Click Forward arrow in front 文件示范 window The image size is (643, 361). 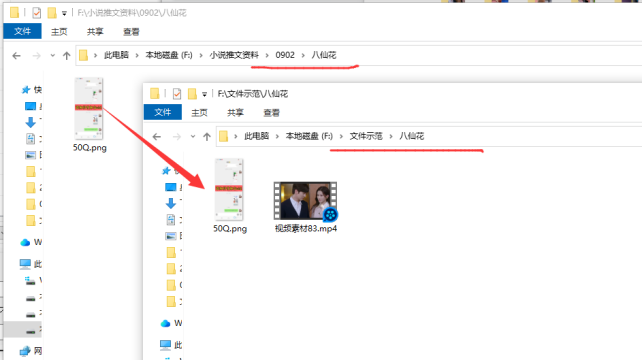pyautogui.click(x=177, y=137)
